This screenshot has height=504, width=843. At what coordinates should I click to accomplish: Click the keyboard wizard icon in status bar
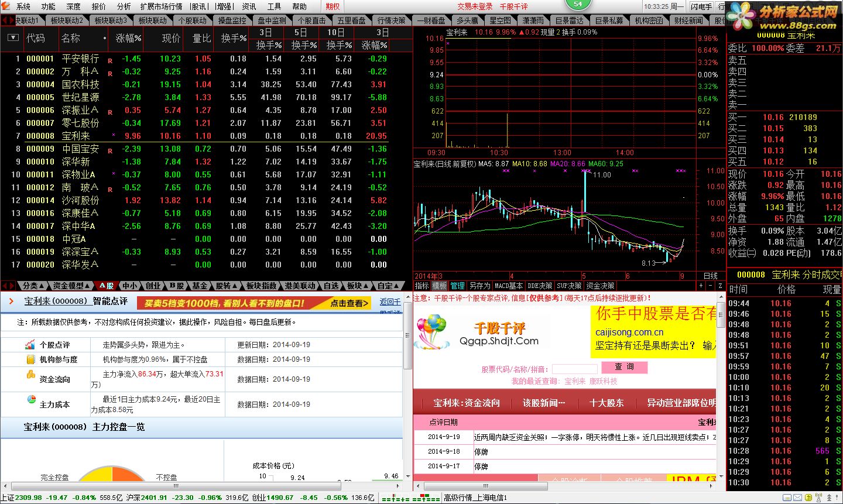[x=787, y=498]
